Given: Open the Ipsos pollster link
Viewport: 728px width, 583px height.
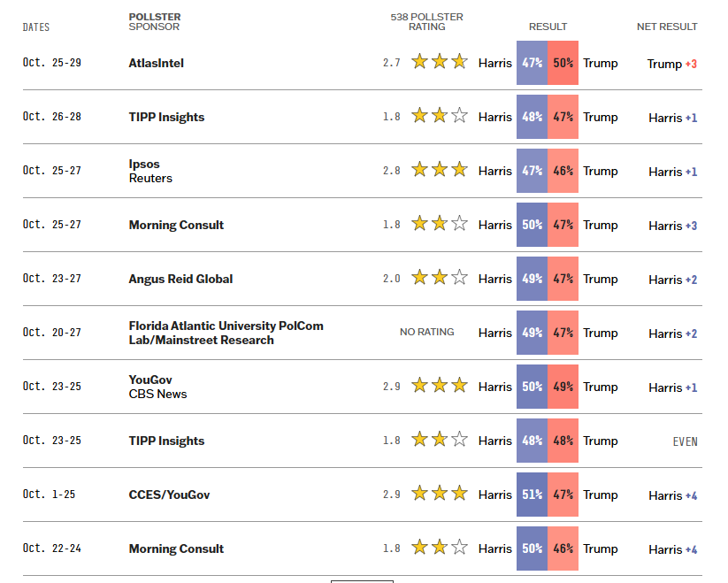Looking at the screenshot, I should [144, 165].
